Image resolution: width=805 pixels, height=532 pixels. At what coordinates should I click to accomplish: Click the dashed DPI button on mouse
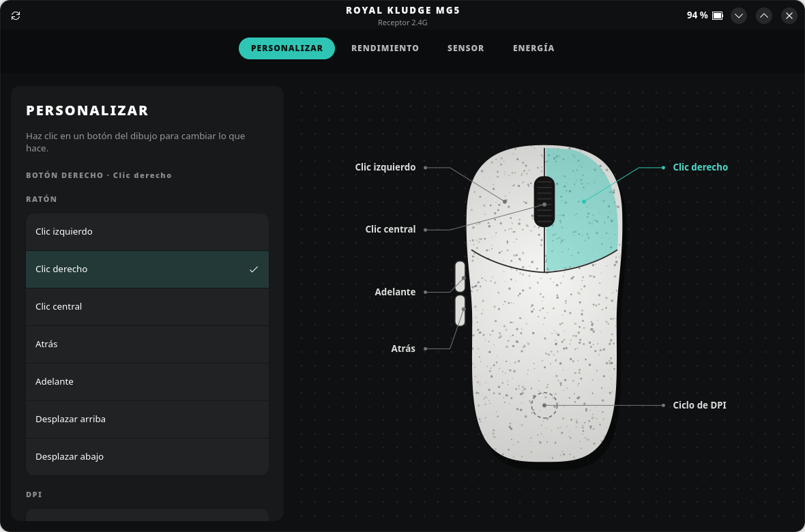click(544, 405)
